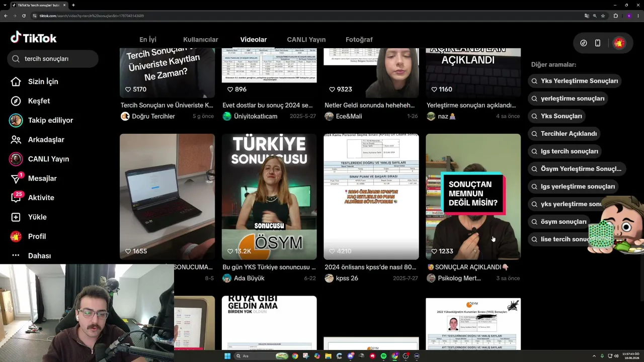Open the video with 896 likes
The image size is (644, 362).
pyautogui.click(x=269, y=73)
